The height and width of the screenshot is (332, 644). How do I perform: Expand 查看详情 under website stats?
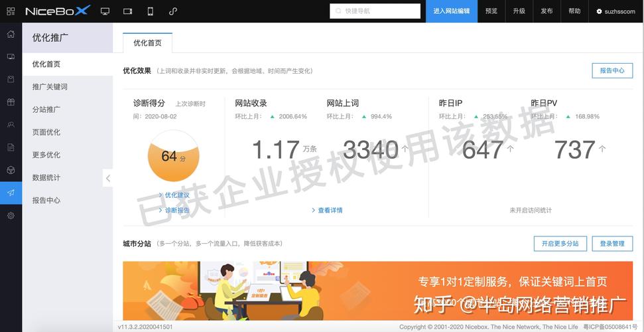point(330,210)
